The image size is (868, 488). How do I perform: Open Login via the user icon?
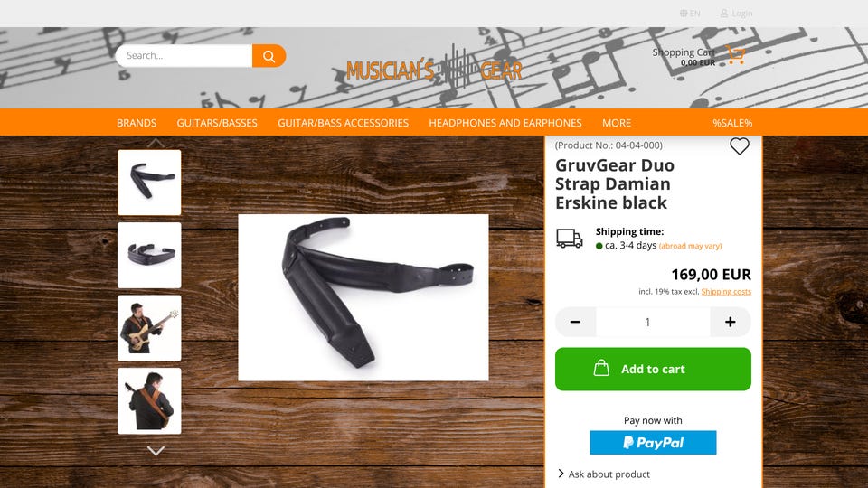[x=724, y=14]
